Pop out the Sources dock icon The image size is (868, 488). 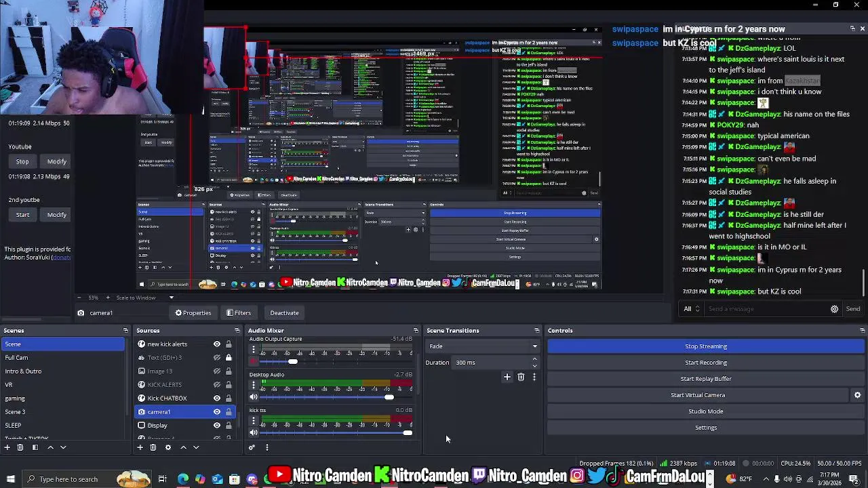(237, 331)
